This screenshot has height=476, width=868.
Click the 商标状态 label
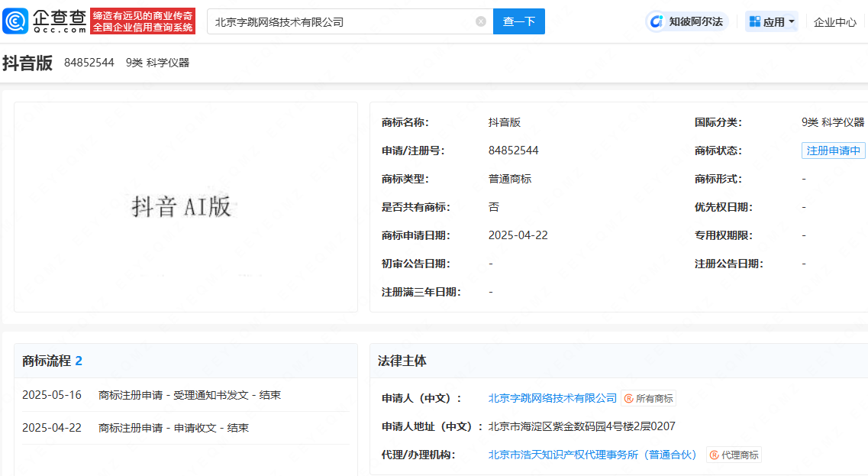[718, 151]
